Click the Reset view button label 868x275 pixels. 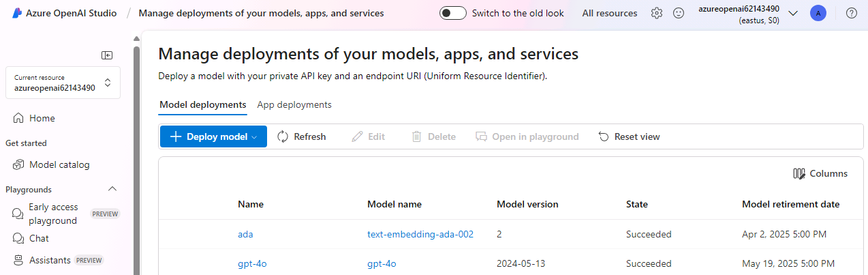[x=637, y=136]
